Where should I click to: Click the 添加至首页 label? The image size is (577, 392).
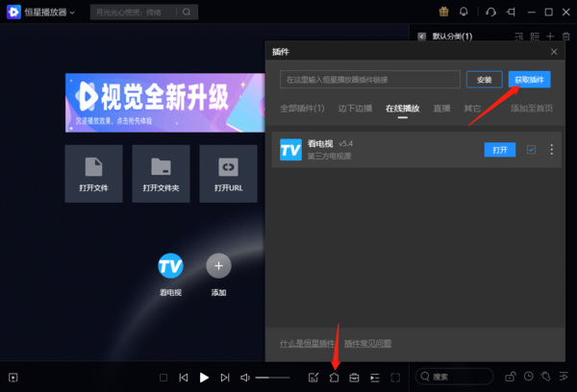[x=532, y=109]
